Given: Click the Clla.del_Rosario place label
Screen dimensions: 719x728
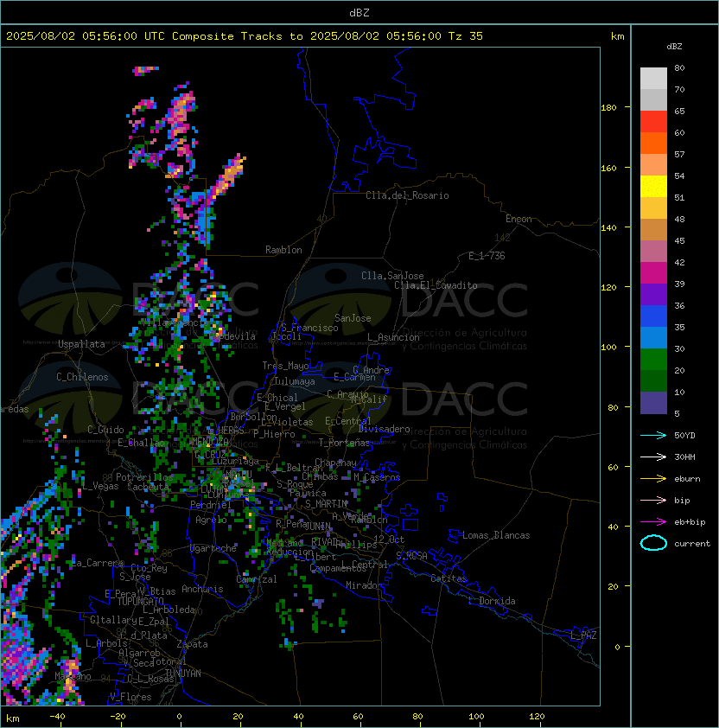Looking at the screenshot, I should pos(407,195).
